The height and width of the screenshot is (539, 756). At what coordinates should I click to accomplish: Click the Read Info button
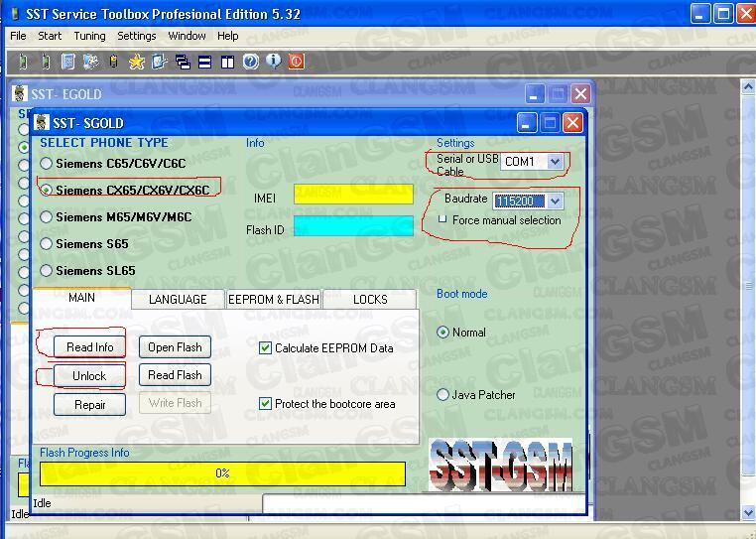[89, 347]
